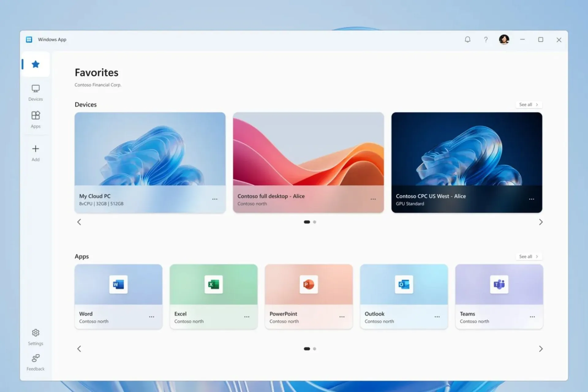
Task: Launch the Teams app icon
Action: [499, 285]
